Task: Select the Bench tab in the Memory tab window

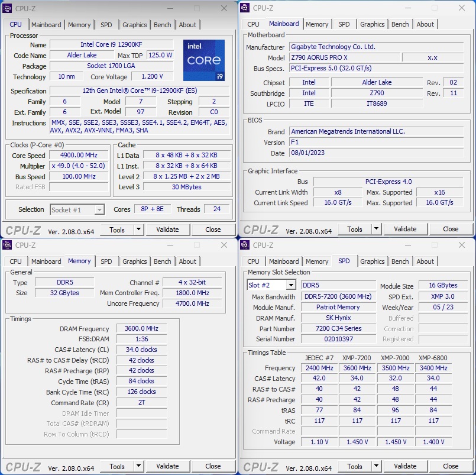Action: [x=163, y=261]
